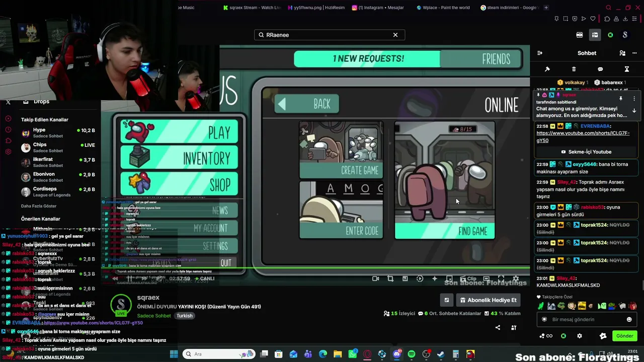
Task: Click the icon button left of Abonelik Hediye Et
Action: (x=446, y=300)
